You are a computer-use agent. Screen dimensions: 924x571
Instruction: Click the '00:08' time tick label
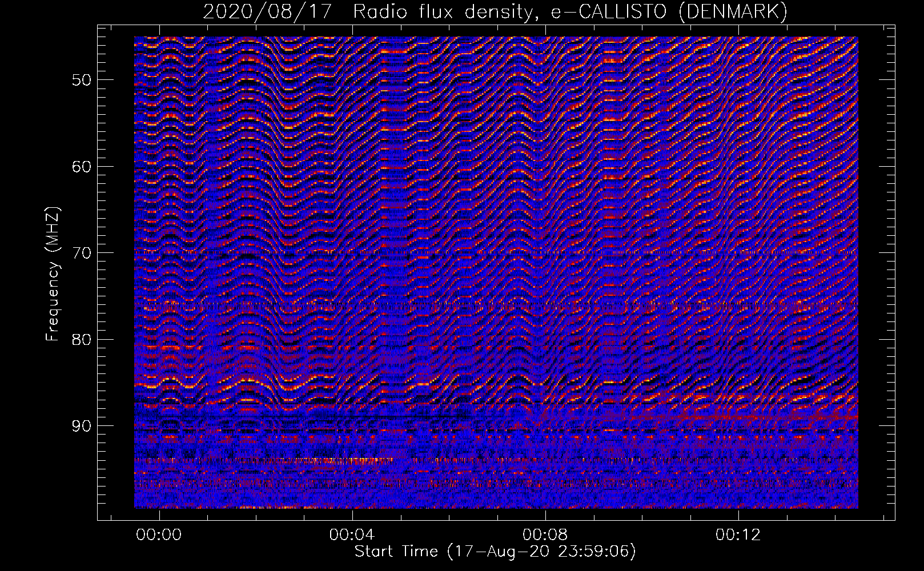(x=545, y=534)
